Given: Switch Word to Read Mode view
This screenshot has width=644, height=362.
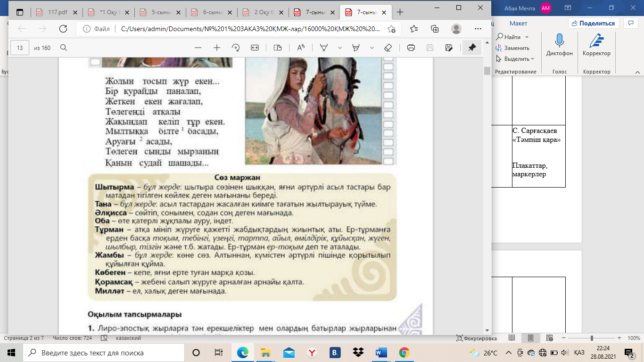Looking at the screenshot, I should tap(512, 338).
